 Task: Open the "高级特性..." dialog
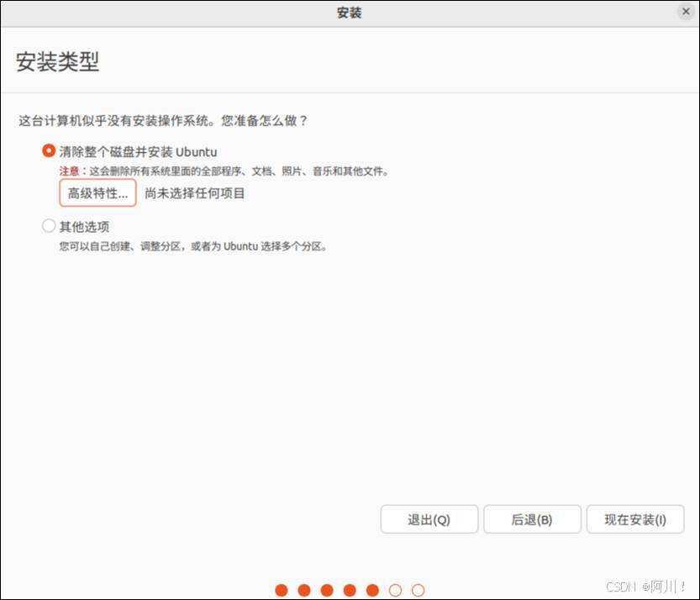pos(97,193)
